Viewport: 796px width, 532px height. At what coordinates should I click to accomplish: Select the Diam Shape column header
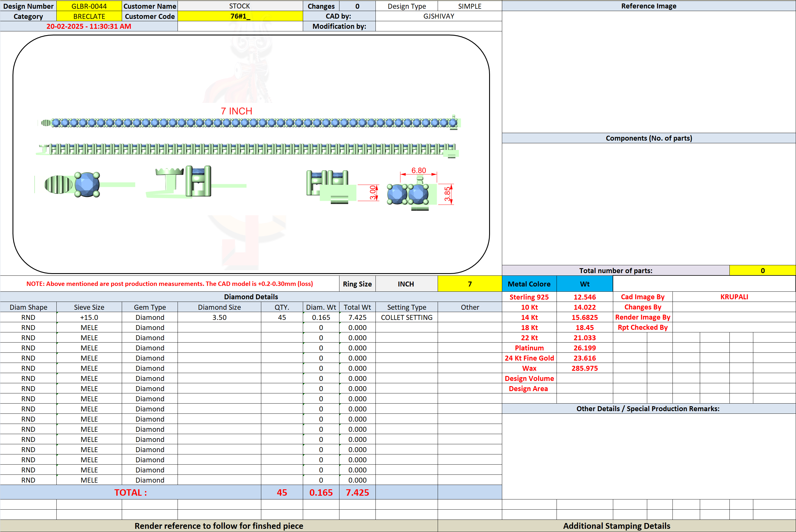(x=28, y=307)
